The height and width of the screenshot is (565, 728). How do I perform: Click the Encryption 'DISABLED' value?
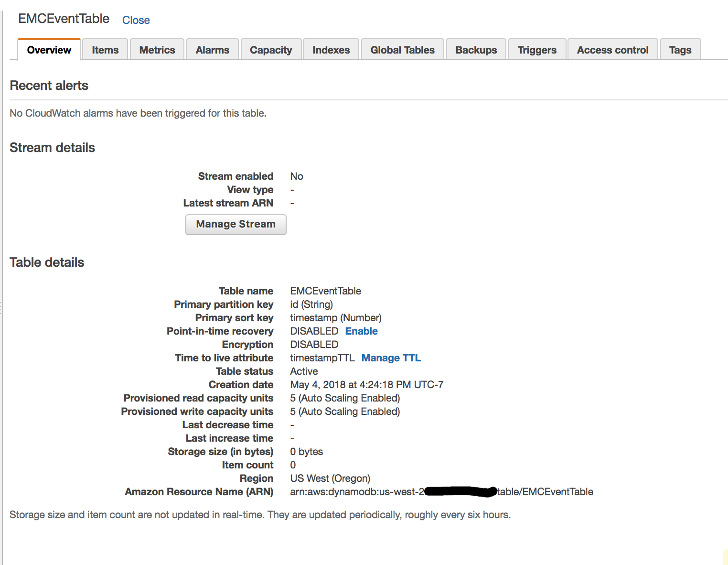314,345
